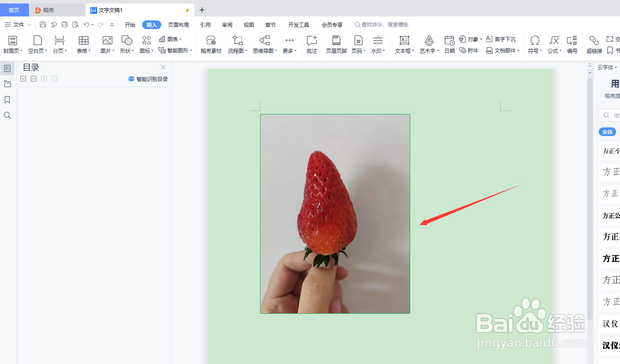The height and width of the screenshot is (364, 620).
Task: Click the drop cap (首字下沉) button
Action: [501, 39]
